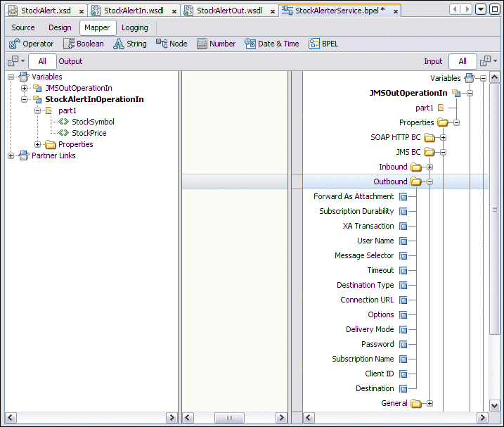This screenshot has width=504, height=427.
Task: Collapse the JMS BC folder
Action: pos(443,152)
